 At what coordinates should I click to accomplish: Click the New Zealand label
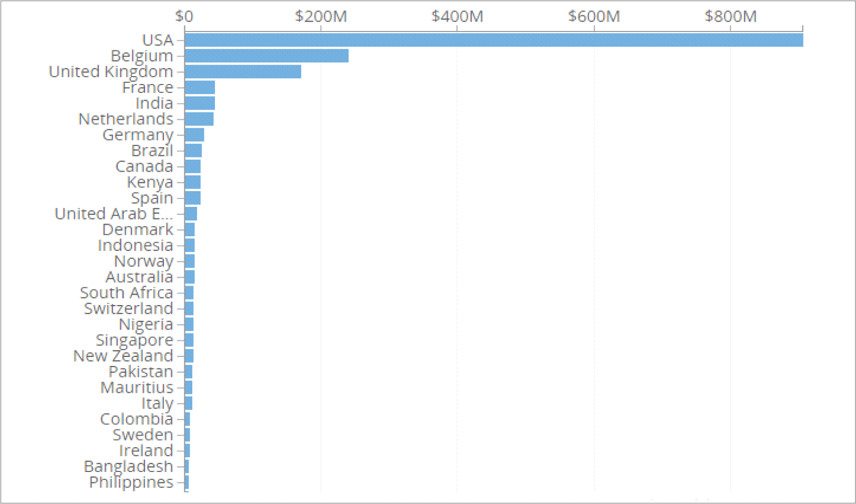(x=123, y=355)
